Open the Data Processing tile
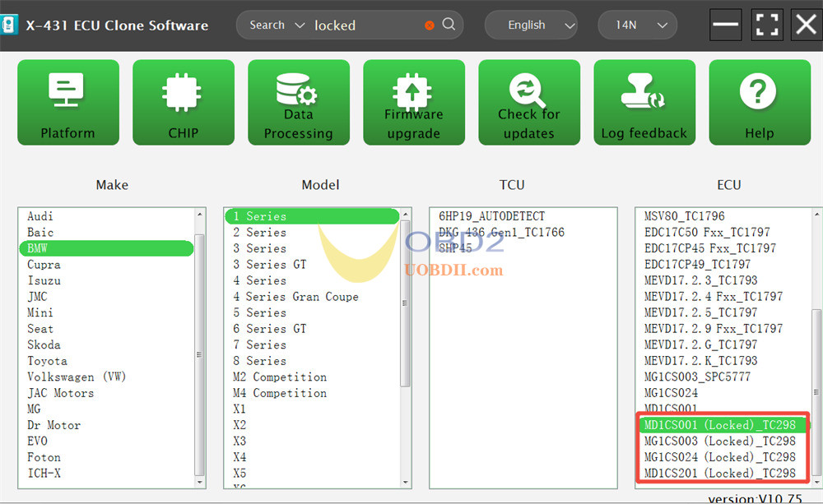Viewport: 823px width, 504px height. 299,102
